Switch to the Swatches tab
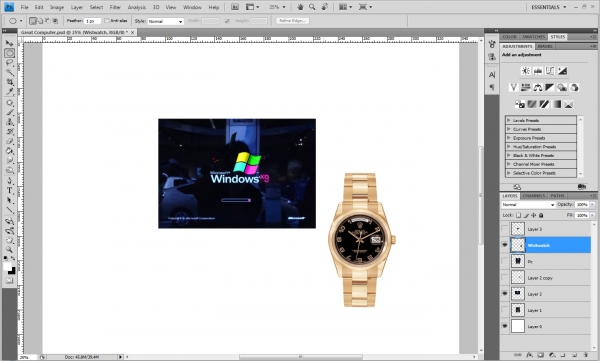Image resolution: width=600 pixels, height=361 pixels. (533, 37)
